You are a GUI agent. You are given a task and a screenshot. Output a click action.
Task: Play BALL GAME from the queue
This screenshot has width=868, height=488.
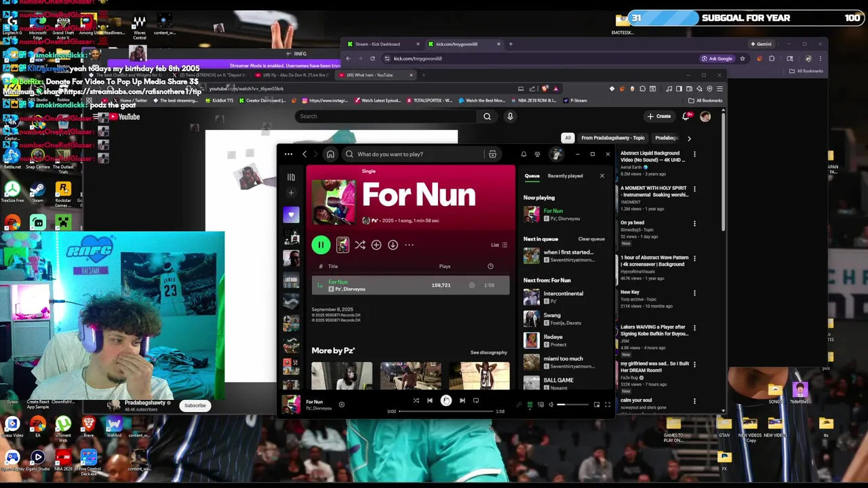click(x=564, y=383)
